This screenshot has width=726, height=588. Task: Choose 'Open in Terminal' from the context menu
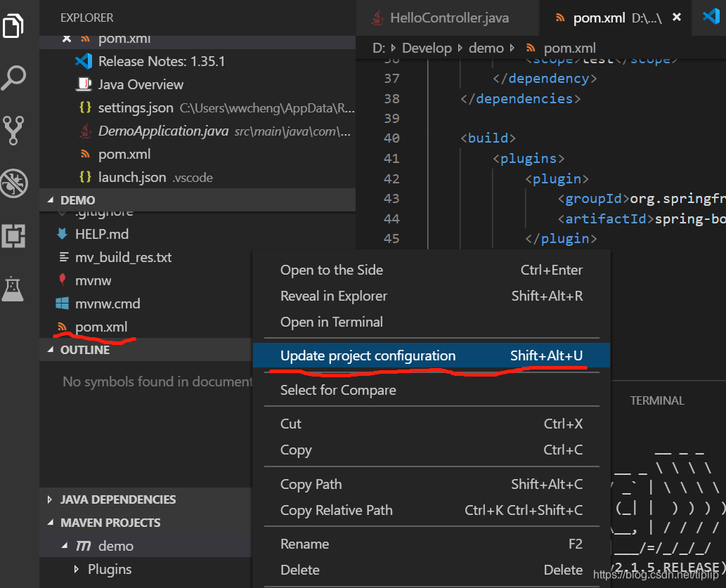pos(331,322)
